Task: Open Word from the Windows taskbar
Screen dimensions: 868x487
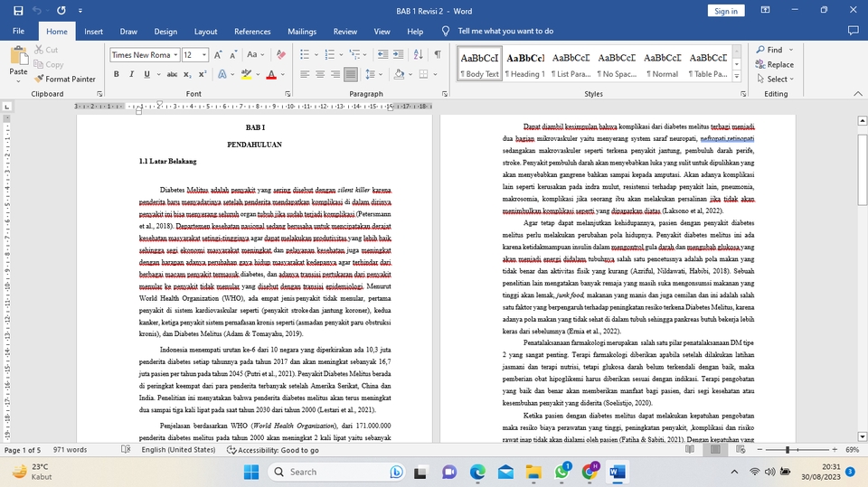Action: tap(617, 472)
